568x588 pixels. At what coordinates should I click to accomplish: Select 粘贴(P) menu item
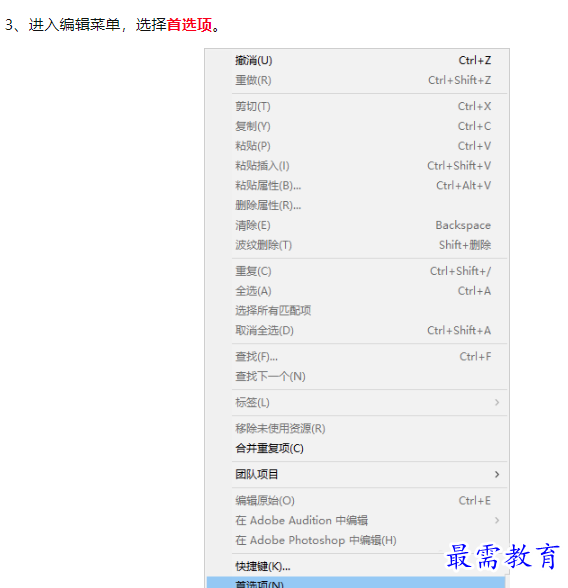[x=356, y=146]
